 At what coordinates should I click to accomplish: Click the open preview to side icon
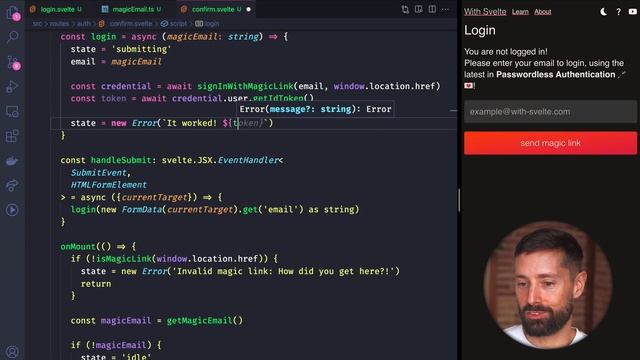(418, 9)
